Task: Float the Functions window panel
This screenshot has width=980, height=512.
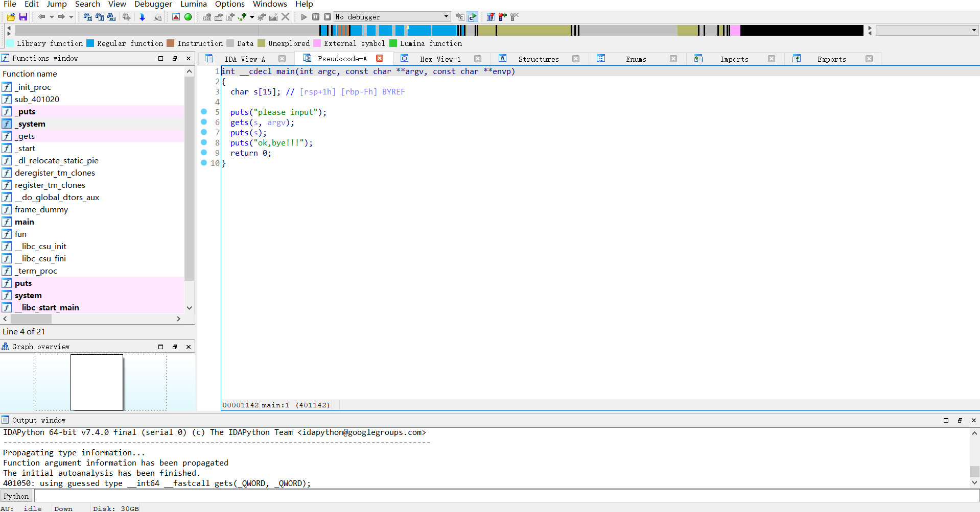Action: click(175, 58)
